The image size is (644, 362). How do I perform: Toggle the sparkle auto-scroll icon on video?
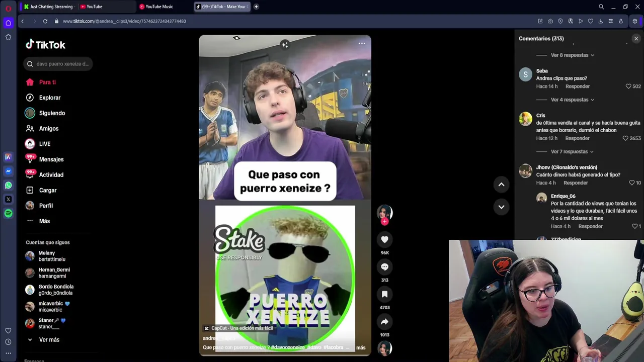click(285, 45)
